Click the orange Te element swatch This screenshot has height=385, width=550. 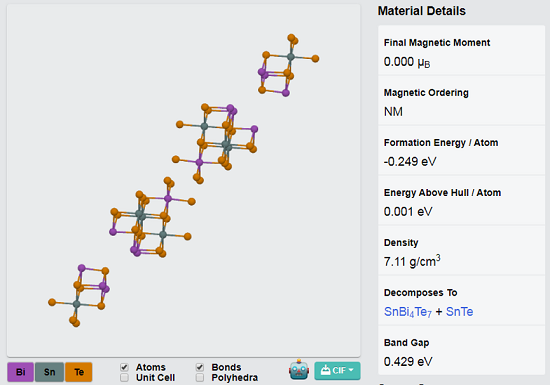(79, 372)
